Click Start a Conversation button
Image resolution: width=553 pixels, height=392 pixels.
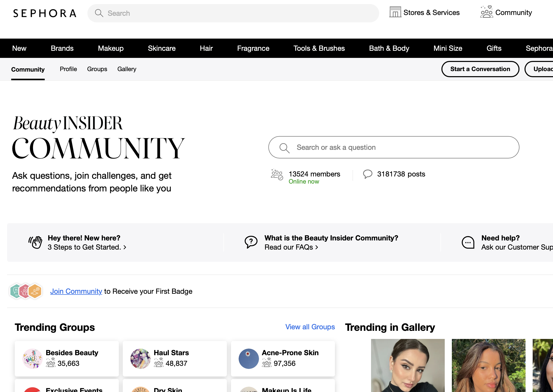[480, 69]
